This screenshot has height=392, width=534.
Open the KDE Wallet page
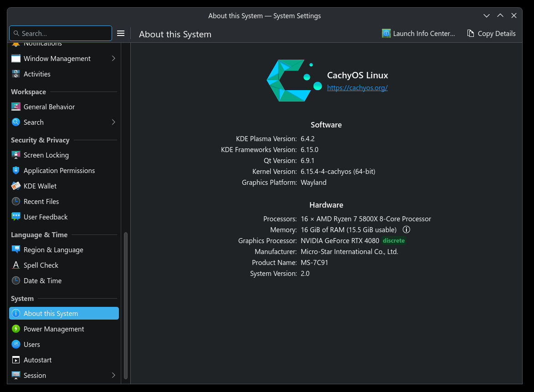click(x=64, y=186)
